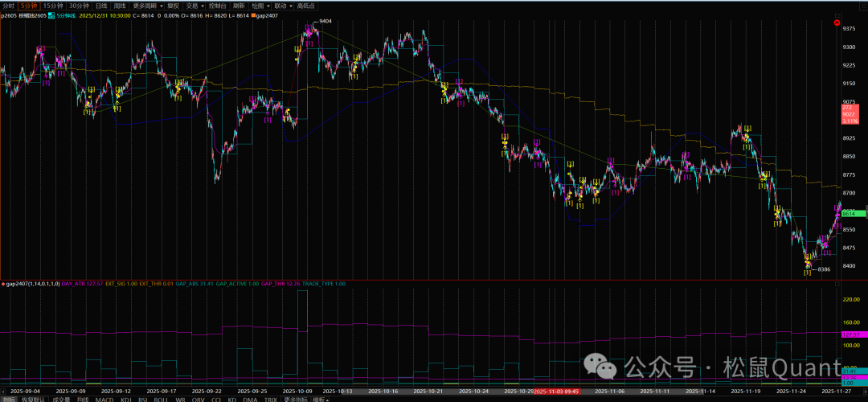Click the highlighted 2025-11-03 09:45 time marker
868x402 pixels.
(557, 391)
